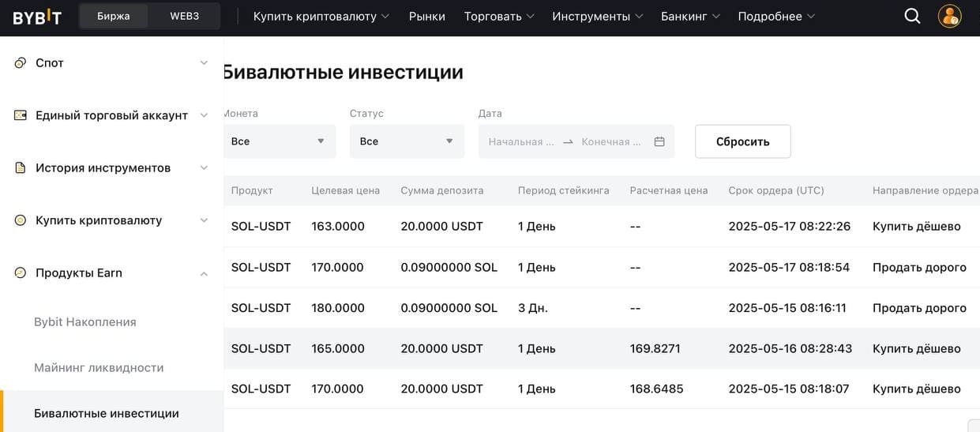
Task: Open the Инструменты menu
Action: tap(598, 16)
